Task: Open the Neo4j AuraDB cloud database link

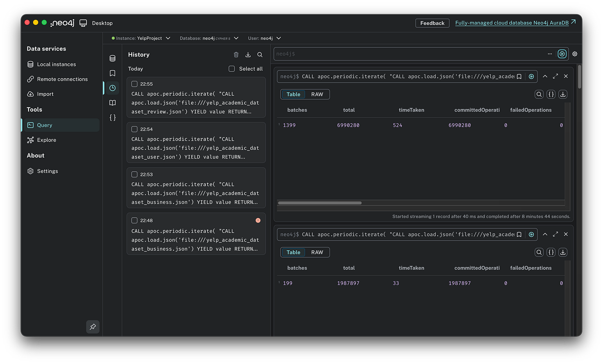Action: click(x=512, y=23)
